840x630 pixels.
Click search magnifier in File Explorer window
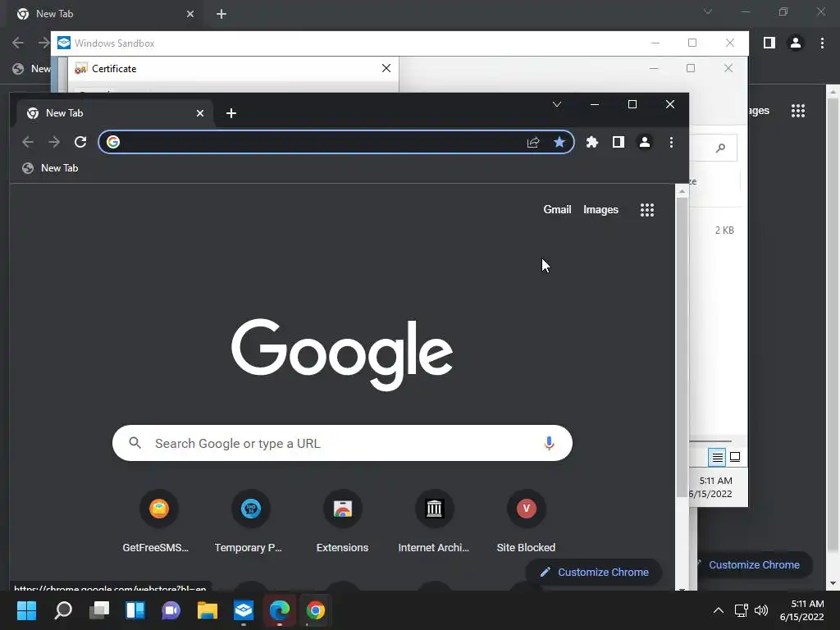720,148
